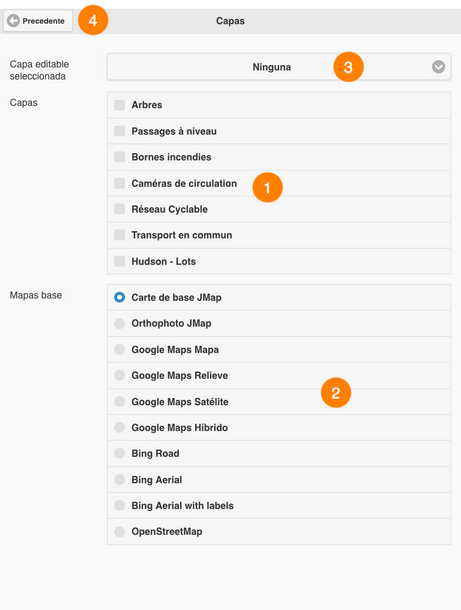Click the dropdown arrow icon next to Ninguna
Image resolution: width=461 pixels, height=610 pixels.
(438, 67)
